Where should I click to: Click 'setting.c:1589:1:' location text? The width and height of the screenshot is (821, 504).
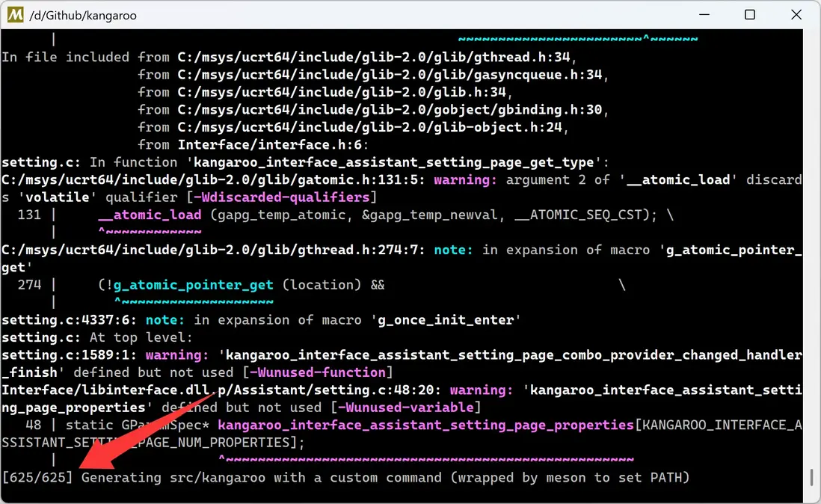coord(69,355)
